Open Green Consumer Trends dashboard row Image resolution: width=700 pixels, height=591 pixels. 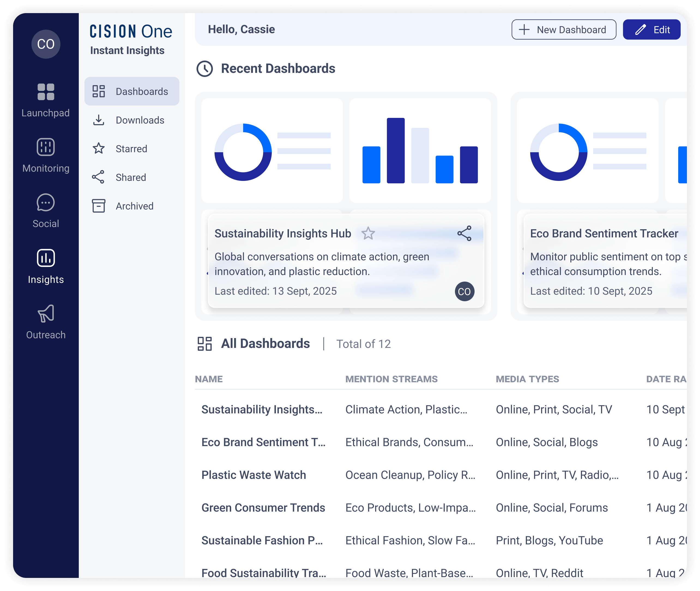(x=263, y=508)
